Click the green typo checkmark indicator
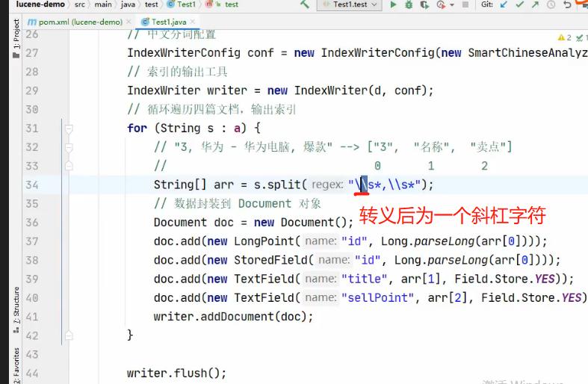This screenshot has height=384, width=588. coord(581,37)
